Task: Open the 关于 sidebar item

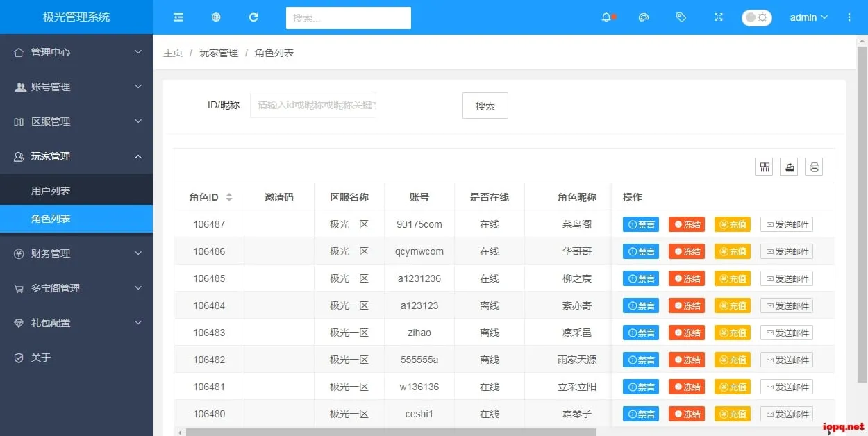Action: (76, 358)
